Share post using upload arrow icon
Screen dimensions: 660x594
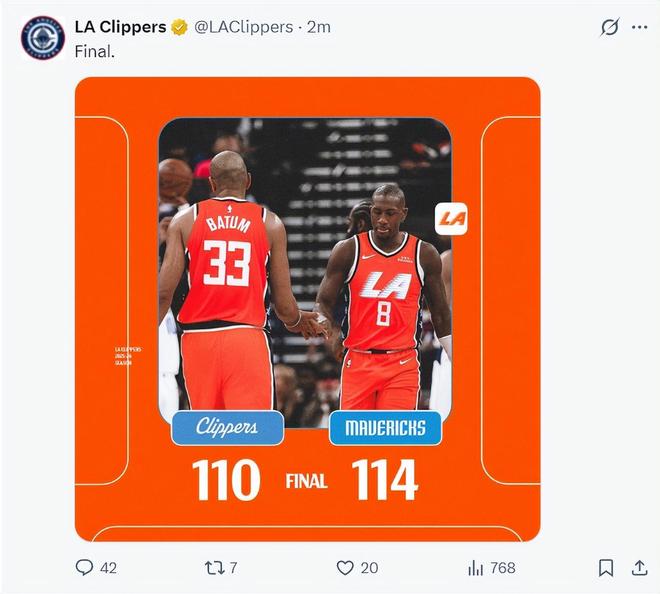point(639,567)
